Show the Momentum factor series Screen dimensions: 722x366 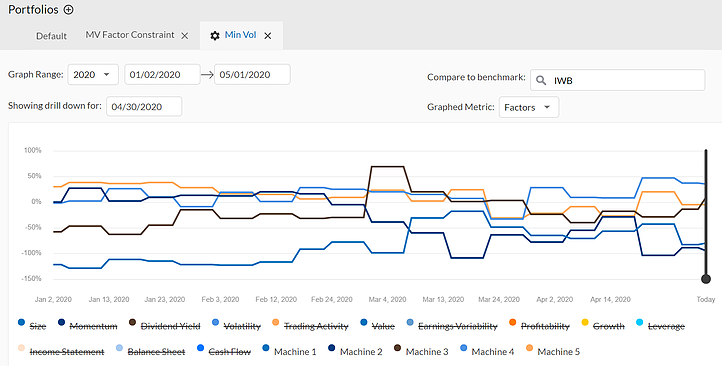click(87, 325)
